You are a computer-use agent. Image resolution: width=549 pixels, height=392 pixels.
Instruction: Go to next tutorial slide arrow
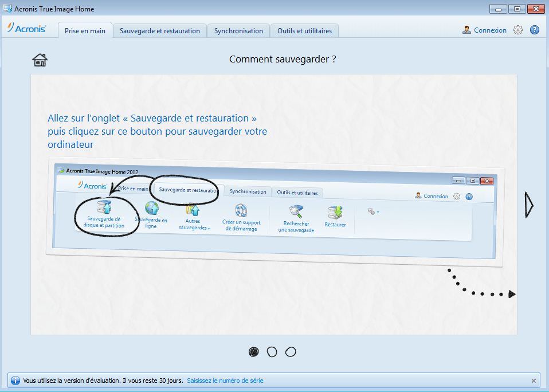tap(529, 205)
